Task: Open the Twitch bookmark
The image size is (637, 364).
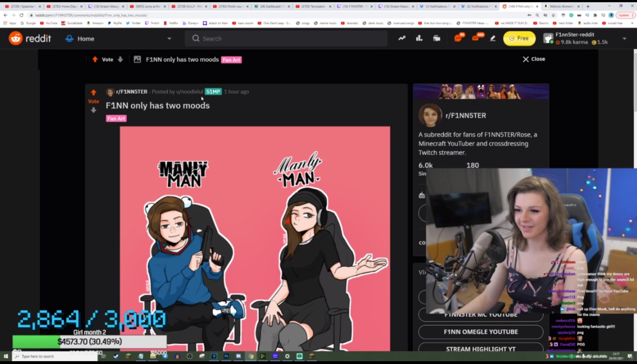Action: [152, 23]
